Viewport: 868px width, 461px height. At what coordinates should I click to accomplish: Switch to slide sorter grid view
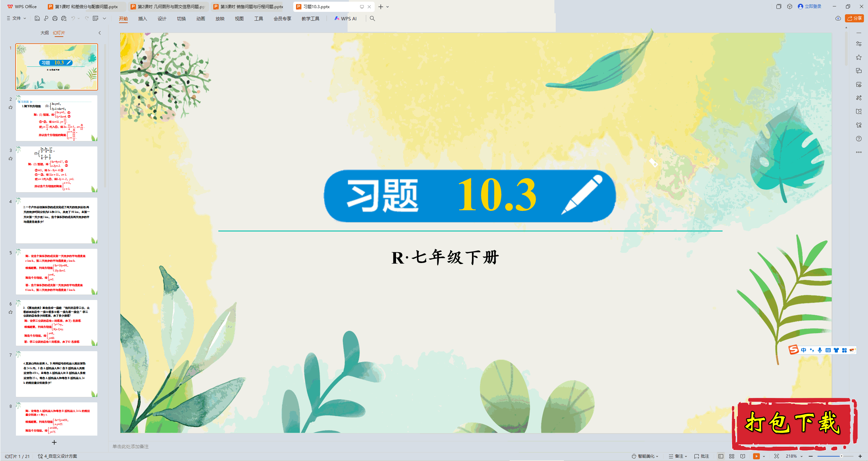coord(732,456)
